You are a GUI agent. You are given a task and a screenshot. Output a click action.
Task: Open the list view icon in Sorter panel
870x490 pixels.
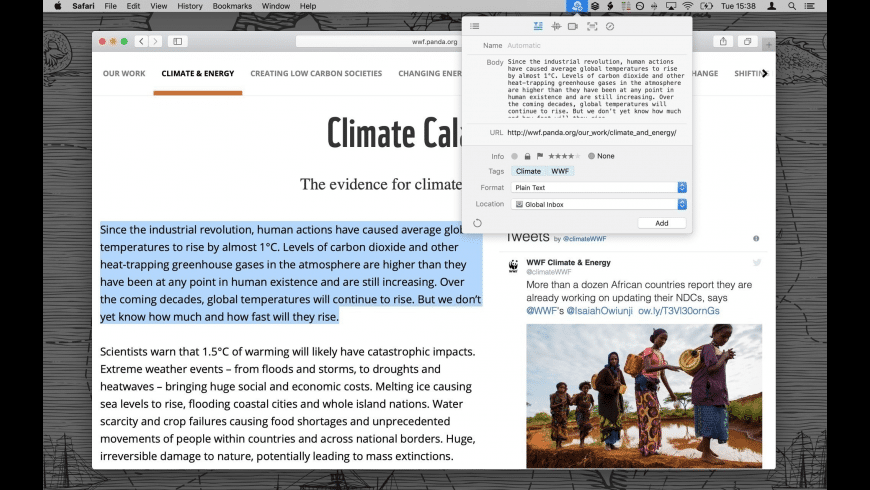(474, 26)
